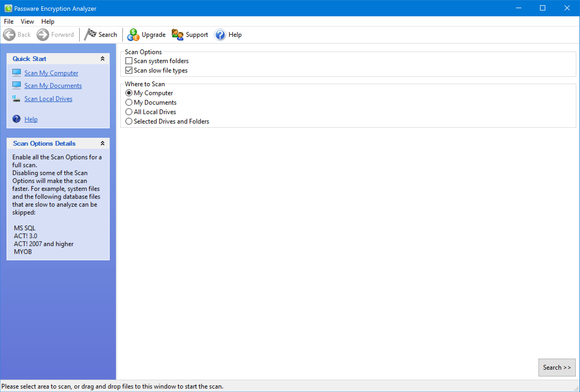Select the All Local Drives radio button
The width and height of the screenshot is (580, 392).
[x=129, y=112]
